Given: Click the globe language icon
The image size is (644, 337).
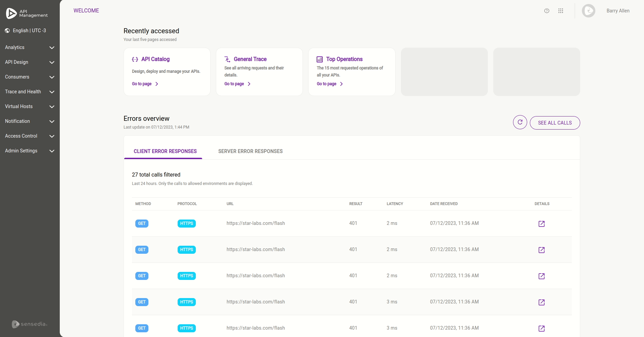Looking at the screenshot, I should (7, 31).
